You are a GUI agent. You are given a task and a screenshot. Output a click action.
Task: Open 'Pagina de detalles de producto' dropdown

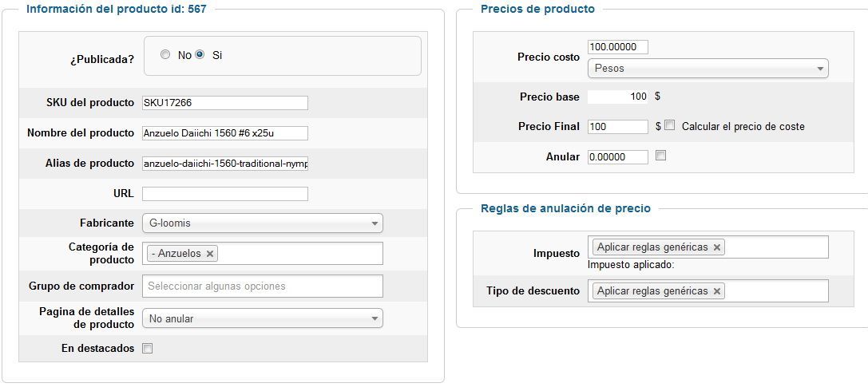(x=263, y=318)
